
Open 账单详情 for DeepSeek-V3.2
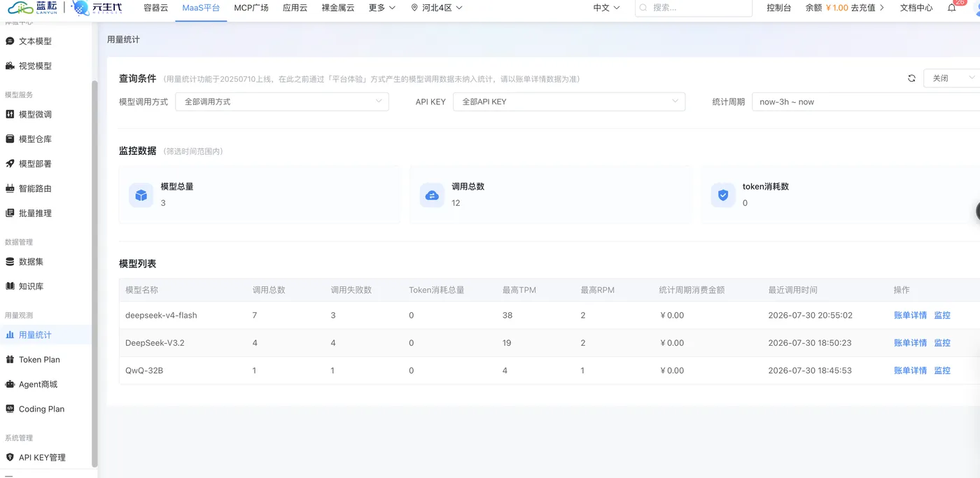[x=910, y=343]
